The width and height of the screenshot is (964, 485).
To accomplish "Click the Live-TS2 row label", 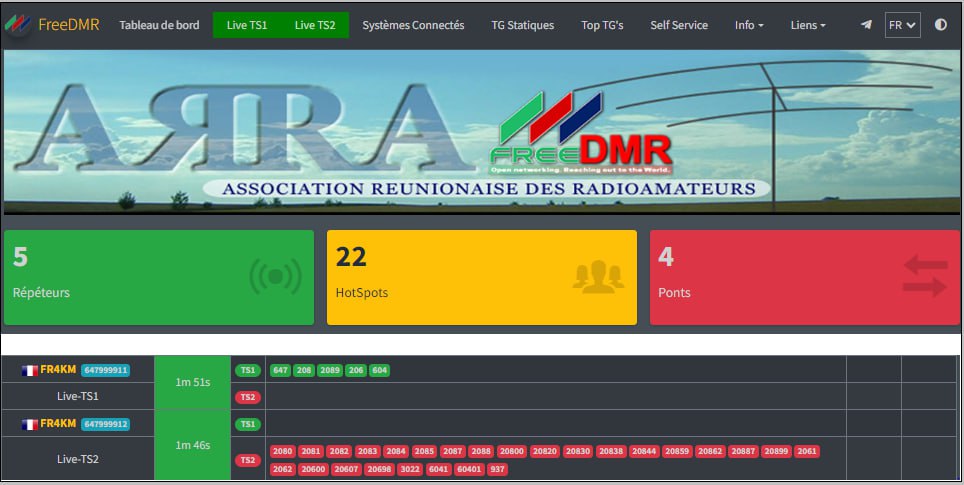I will [77, 459].
